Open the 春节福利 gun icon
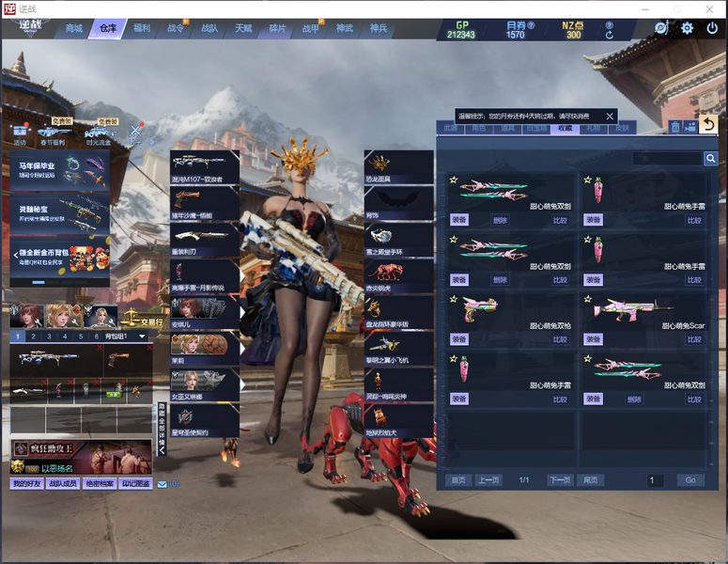 [53, 133]
